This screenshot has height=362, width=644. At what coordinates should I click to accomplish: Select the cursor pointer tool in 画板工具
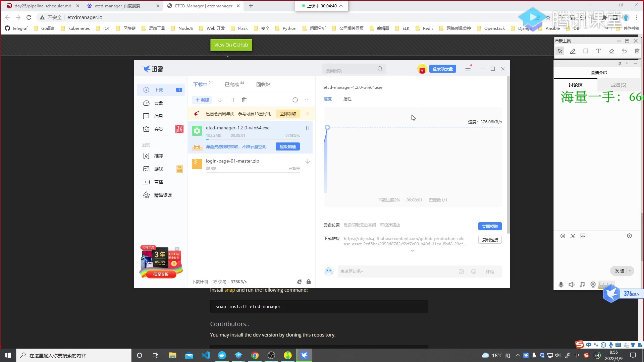(x=560, y=51)
